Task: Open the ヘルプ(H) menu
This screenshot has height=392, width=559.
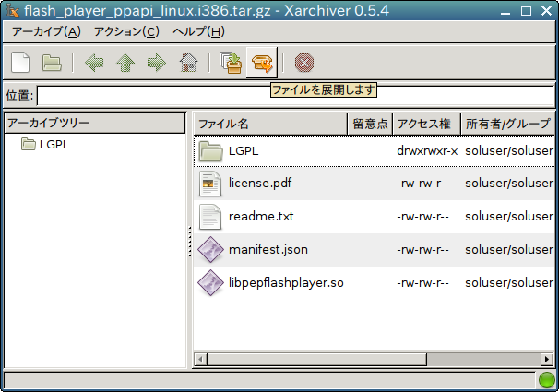Action: (198, 31)
